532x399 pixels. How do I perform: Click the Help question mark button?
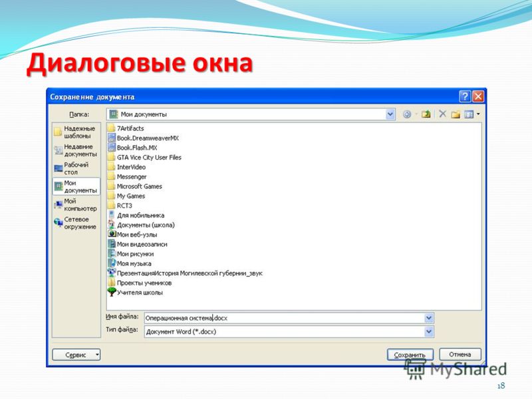[465, 96]
